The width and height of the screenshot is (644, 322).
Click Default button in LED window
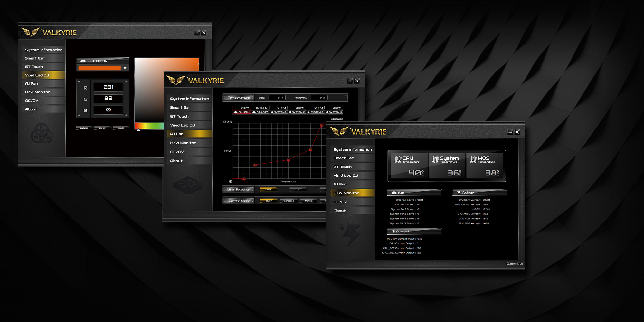pos(84,128)
